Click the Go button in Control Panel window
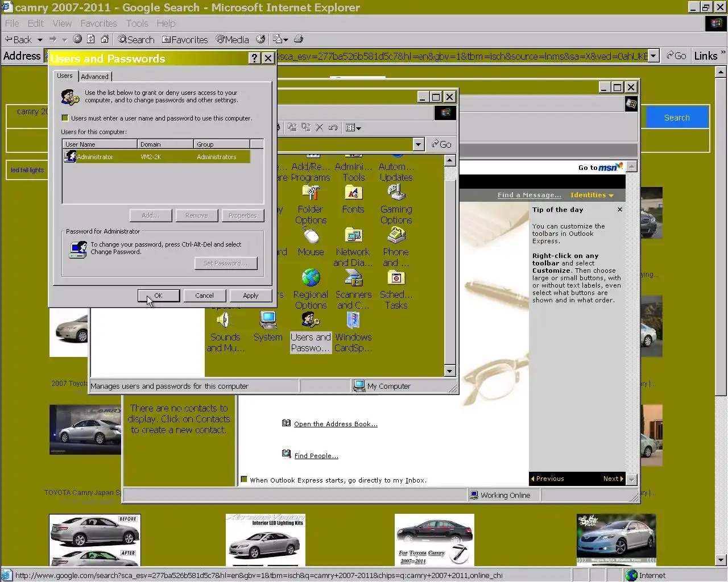728x582 pixels. pos(441,144)
